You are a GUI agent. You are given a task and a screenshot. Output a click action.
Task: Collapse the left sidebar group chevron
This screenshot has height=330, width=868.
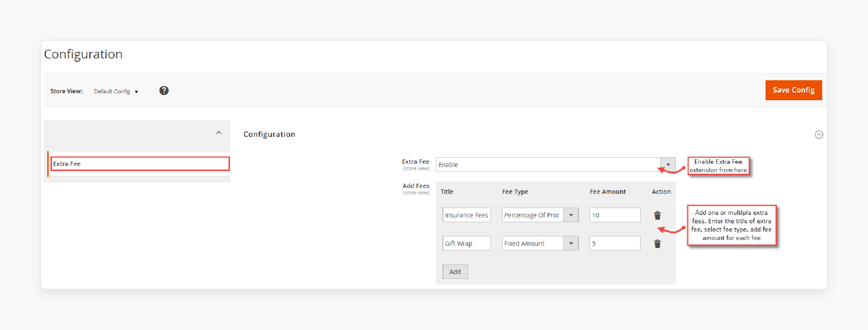coord(219,133)
